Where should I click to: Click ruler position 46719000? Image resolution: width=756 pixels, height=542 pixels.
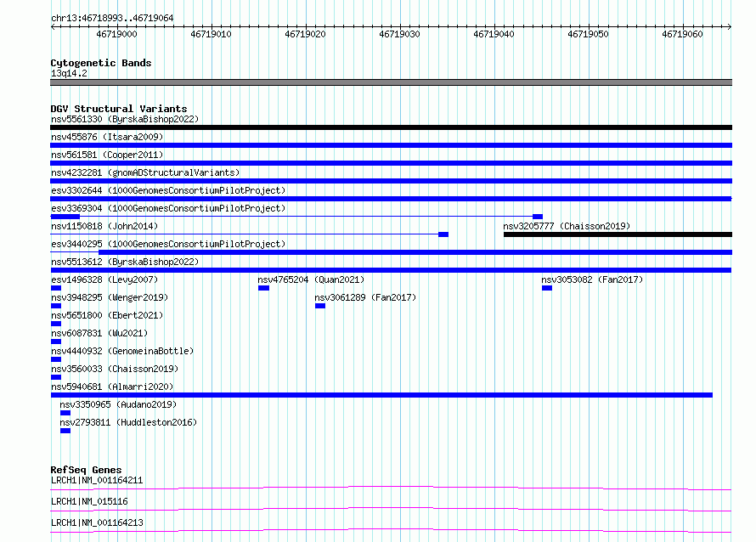pos(116,34)
